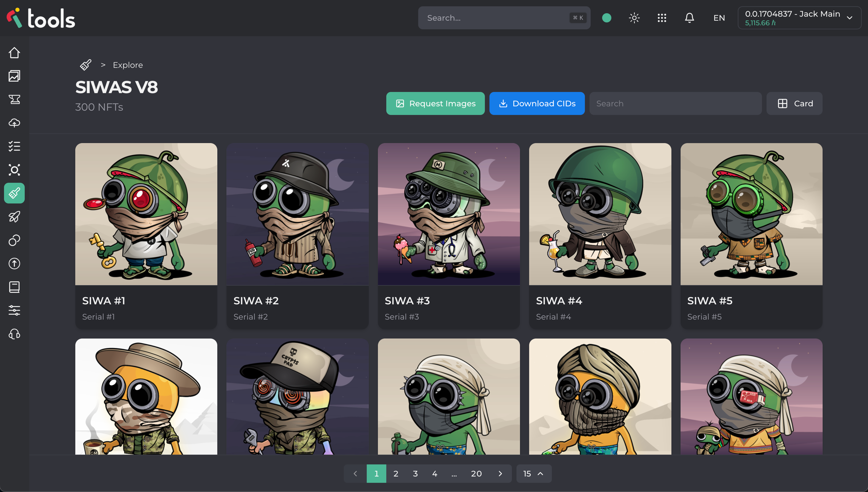Click the notification bell icon
Screen dimensions: 868x492
[689, 18]
